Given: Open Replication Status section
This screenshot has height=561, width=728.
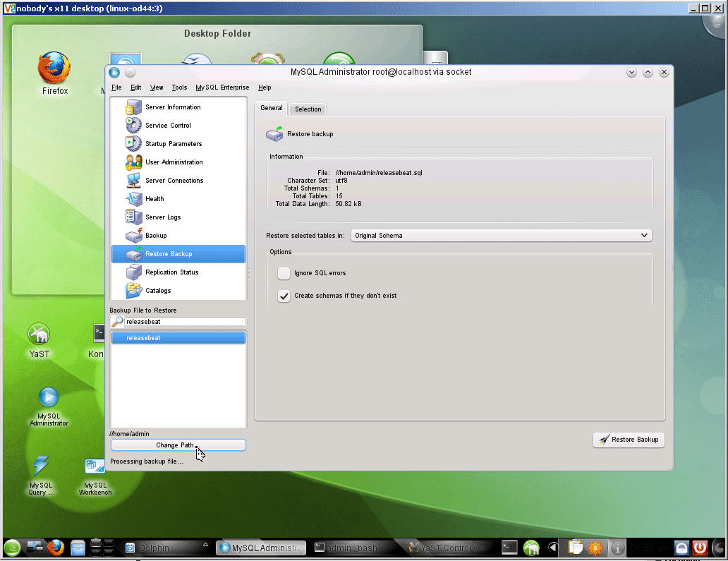Looking at the screenshot, I should point(178,272).
